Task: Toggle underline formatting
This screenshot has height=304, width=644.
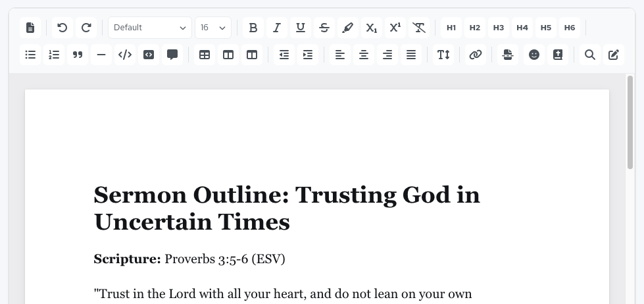Action: point(301,28)
